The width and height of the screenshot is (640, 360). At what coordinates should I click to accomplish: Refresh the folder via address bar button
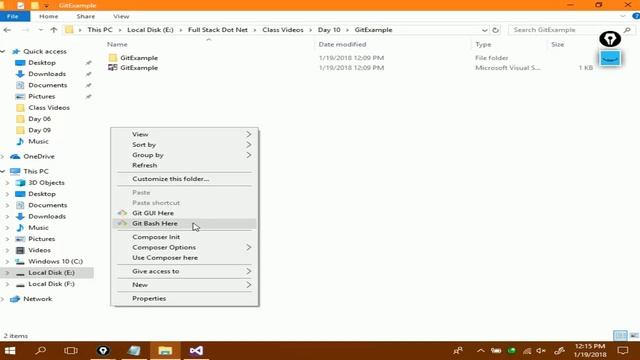pos(496,30)
